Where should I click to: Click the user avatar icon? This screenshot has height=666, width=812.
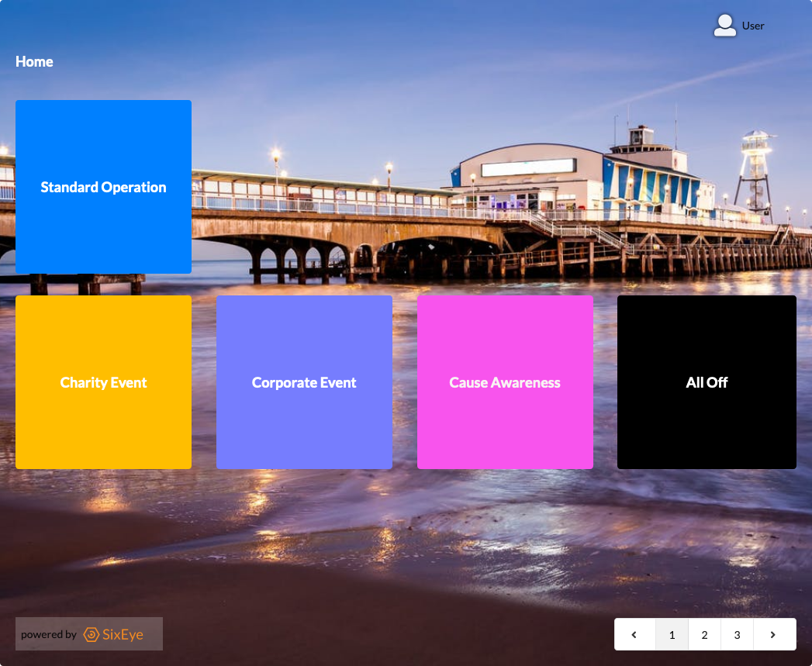pos(724,26)
